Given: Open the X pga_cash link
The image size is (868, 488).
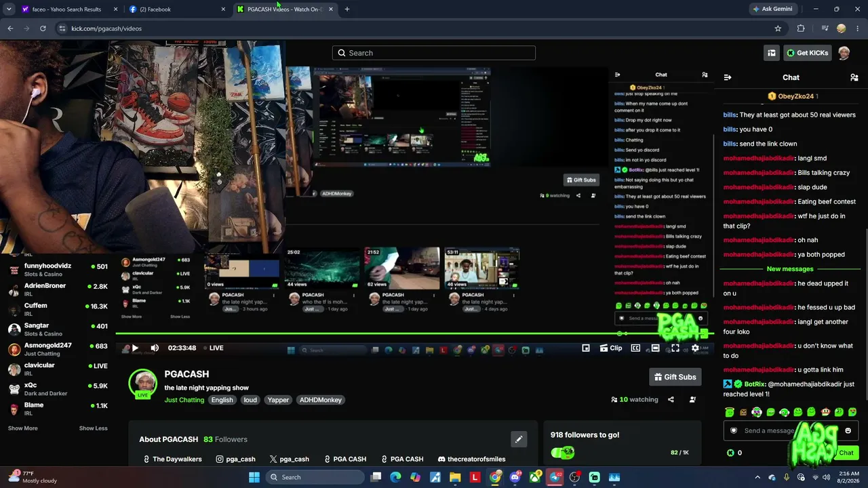Looking at the screenshot, I should pos(289,459).
